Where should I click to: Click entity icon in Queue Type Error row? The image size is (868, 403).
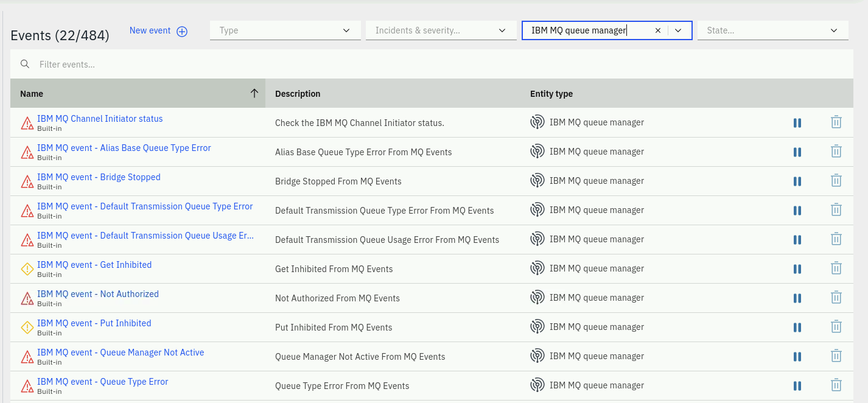point(537,385)
